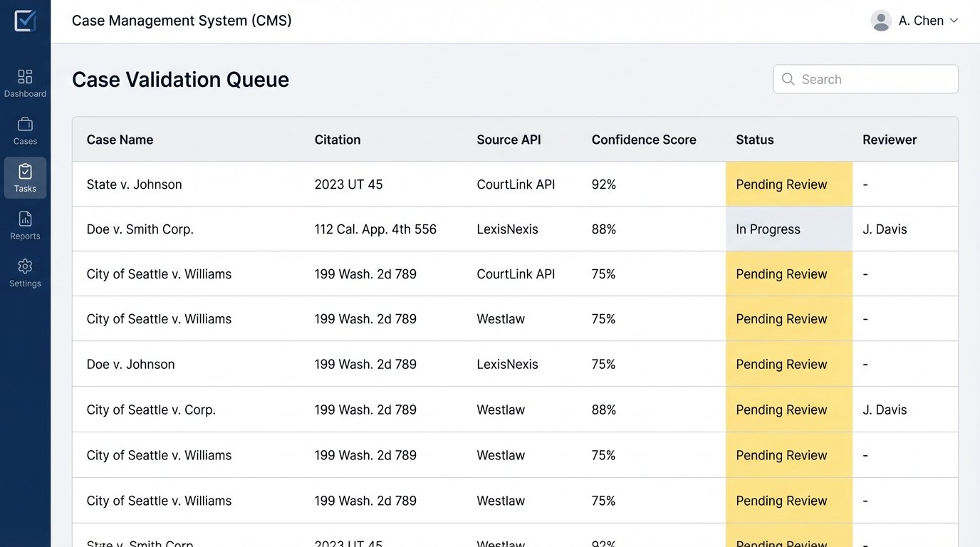Open the Doe v. Smith Corp. case
The image size is (980, 547).
click(140, 229)
